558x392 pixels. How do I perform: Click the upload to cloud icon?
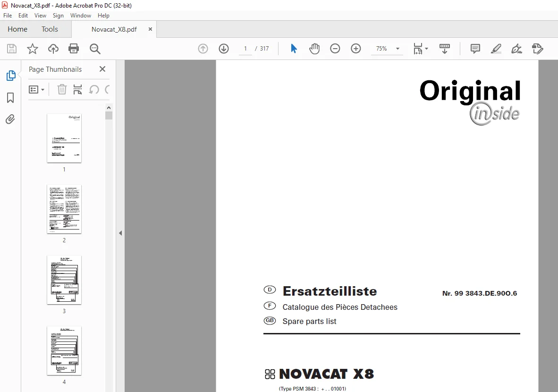[53, 49]
